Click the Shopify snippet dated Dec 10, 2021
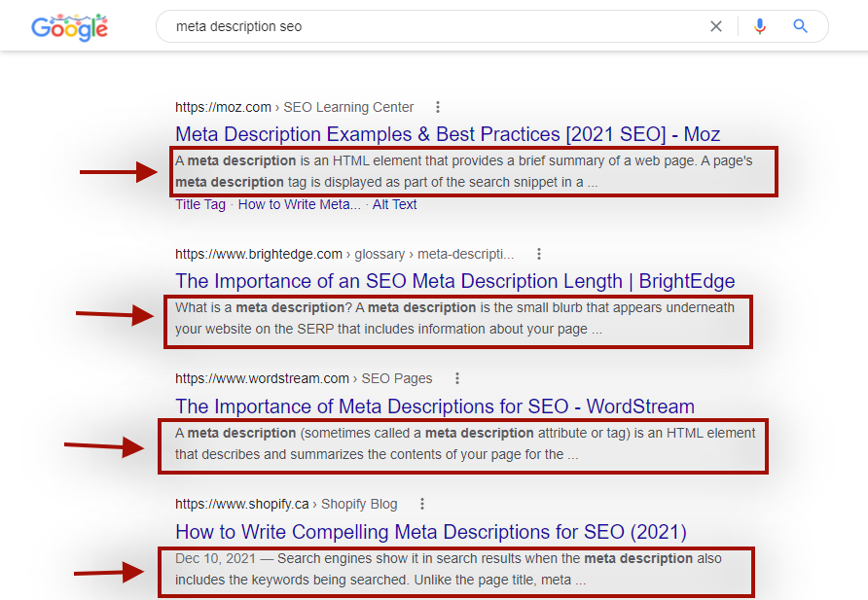This screenshot has width=868, height=600. pyautogui.click(x=449, y=569)
